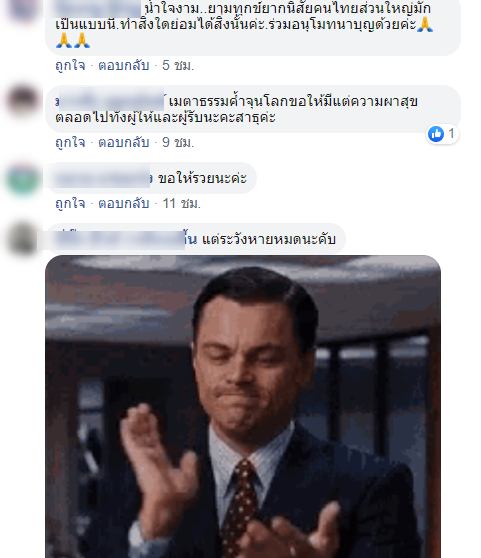Open the "5 ชม." timestamp link
This screenshot has height=558, width=481.
[178, 65]
